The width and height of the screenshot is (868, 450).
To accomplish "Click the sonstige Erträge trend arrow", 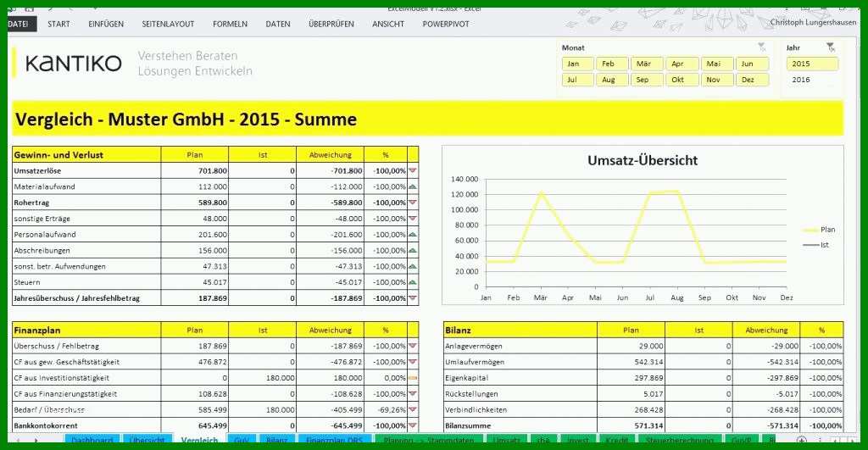I will [413, 219].
